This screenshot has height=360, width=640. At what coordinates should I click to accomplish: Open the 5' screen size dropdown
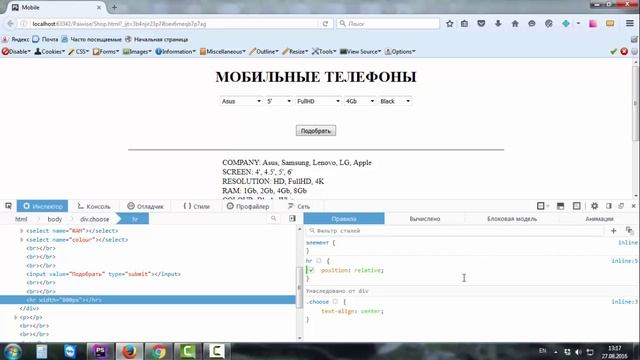click(x=279, y=101)
